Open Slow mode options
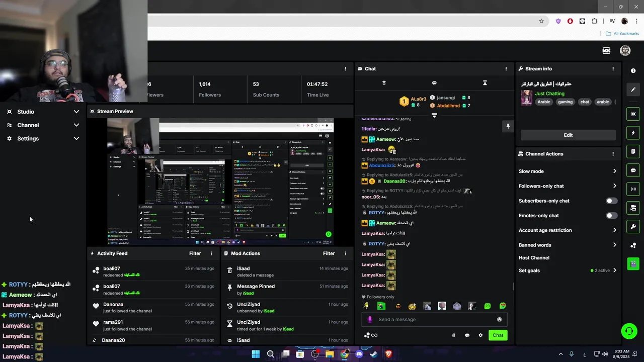This screenshot has width=644, height=362. click(x=568, y=171)
